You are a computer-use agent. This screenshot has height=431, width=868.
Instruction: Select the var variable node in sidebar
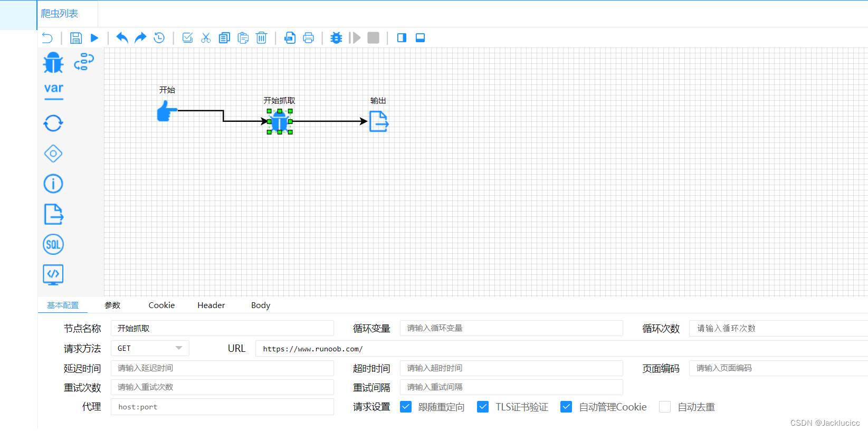coord(53,91)
